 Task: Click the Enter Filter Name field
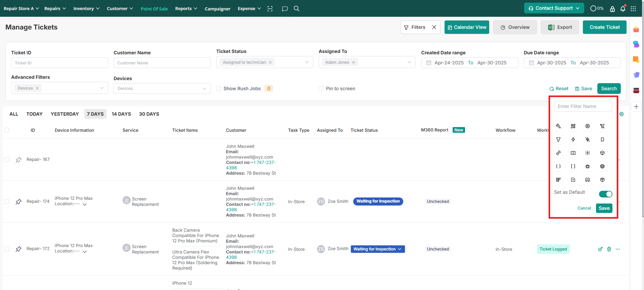click(583, 106)
